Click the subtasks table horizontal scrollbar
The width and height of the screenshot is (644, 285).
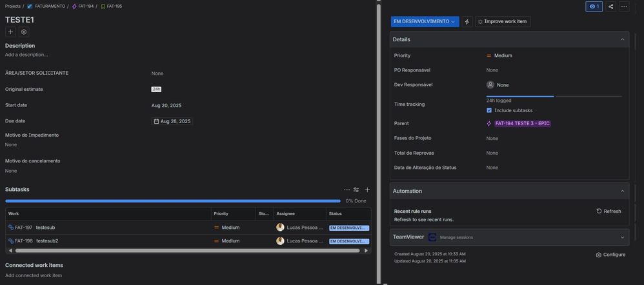[187, 251]
